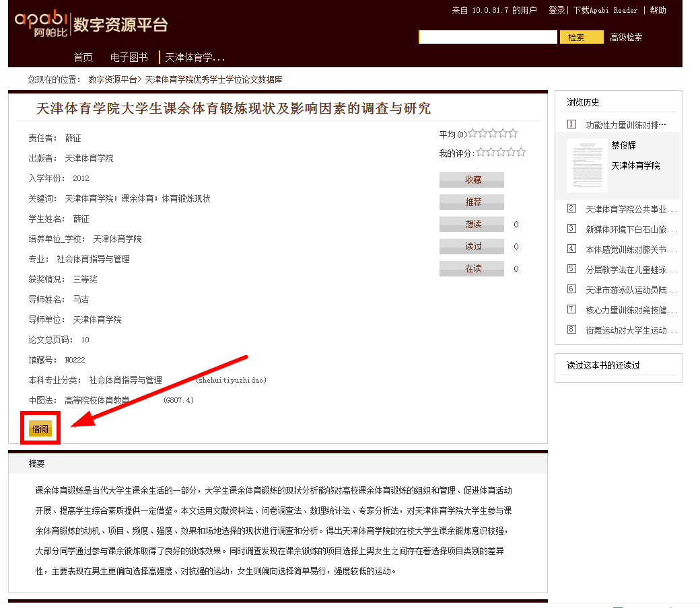
Task: Click the 收藏 favorite button
Action: click(x=471, y=180)
